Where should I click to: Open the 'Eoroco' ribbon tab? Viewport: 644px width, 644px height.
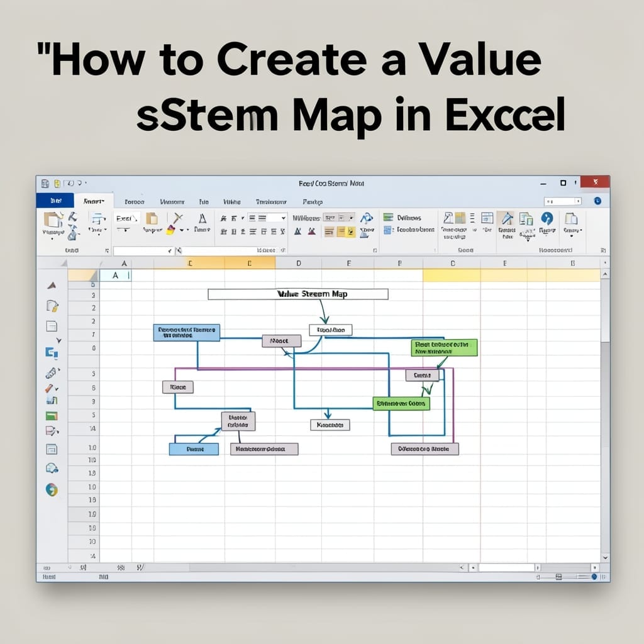pyautogui.click(x=135, y=202)
